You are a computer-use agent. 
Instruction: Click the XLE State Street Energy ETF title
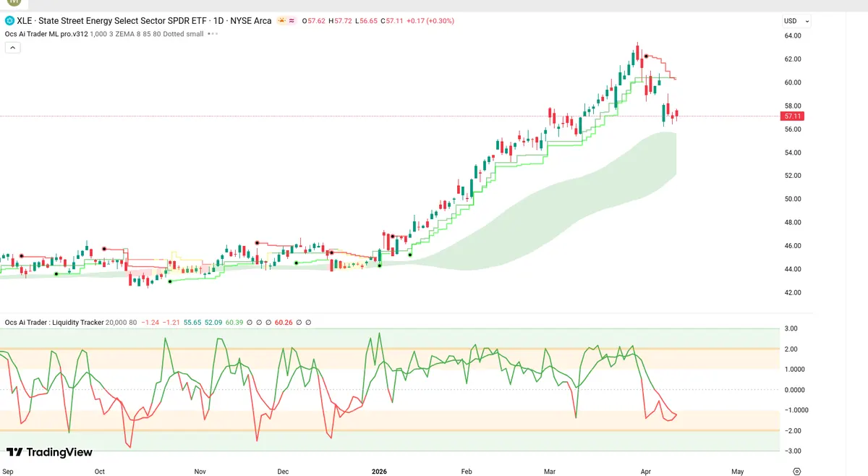tap(144, 21)
